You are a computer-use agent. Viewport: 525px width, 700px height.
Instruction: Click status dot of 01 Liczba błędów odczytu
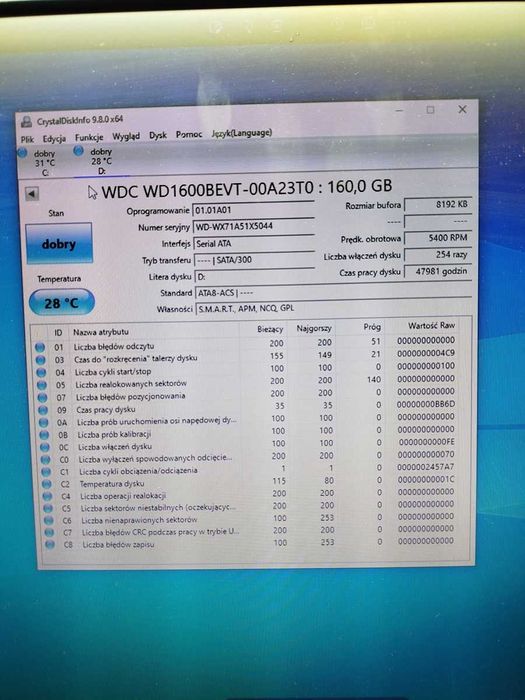coord(40,347)
